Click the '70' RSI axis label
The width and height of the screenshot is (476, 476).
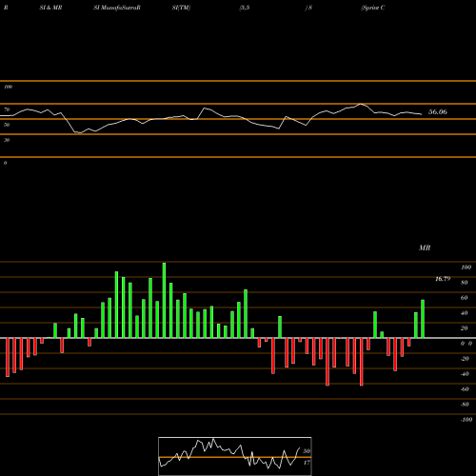pyautogui.click(x=7, y=109)
